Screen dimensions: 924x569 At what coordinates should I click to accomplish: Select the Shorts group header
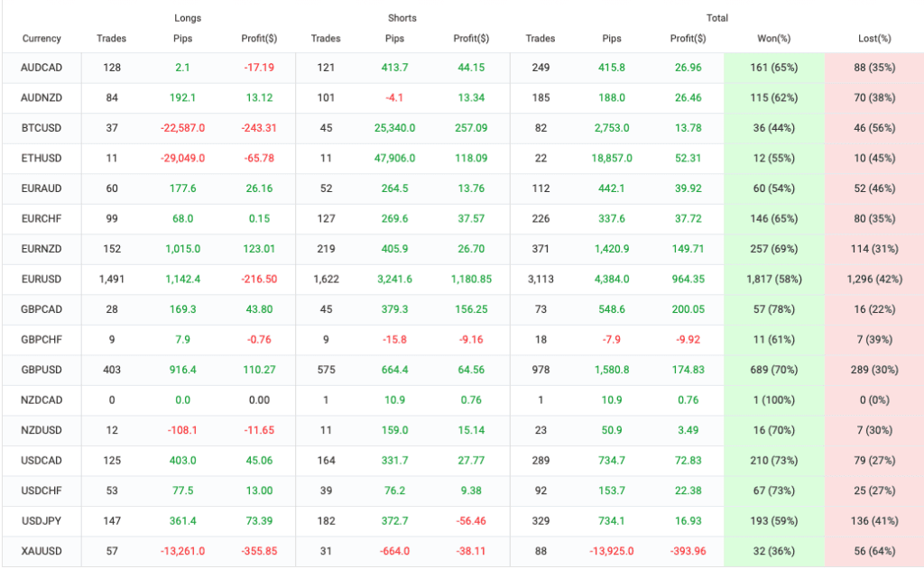coord(402,18)
